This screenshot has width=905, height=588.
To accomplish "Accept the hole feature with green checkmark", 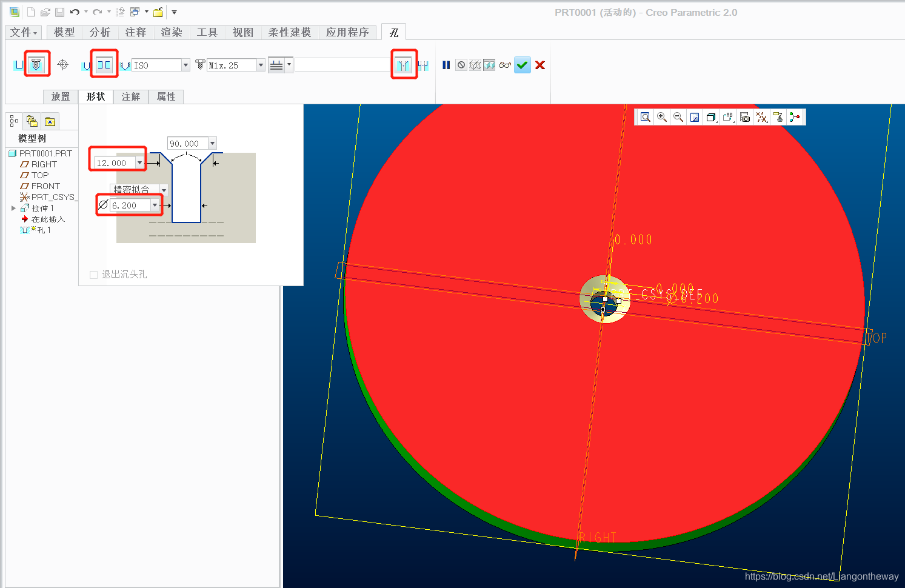I will (522, 65).
